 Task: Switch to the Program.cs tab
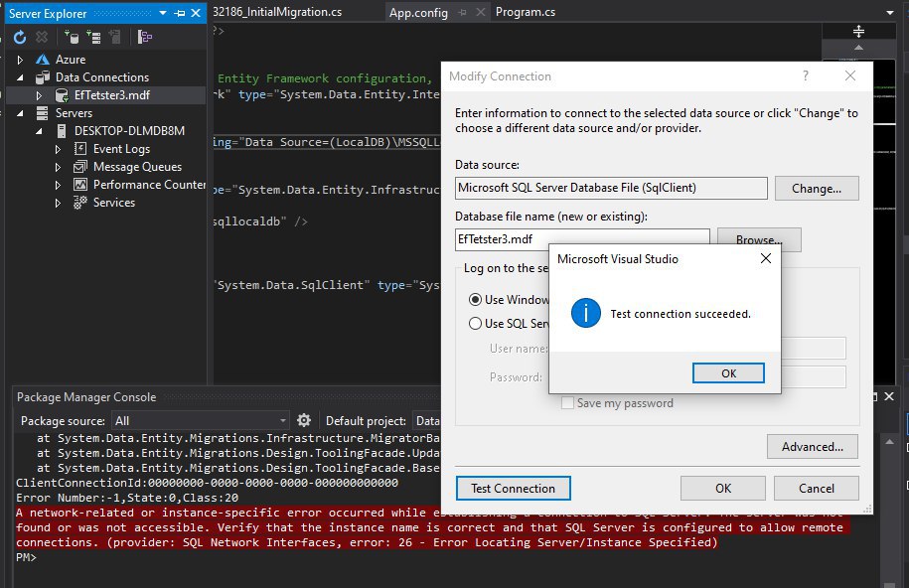click(526, 12)
